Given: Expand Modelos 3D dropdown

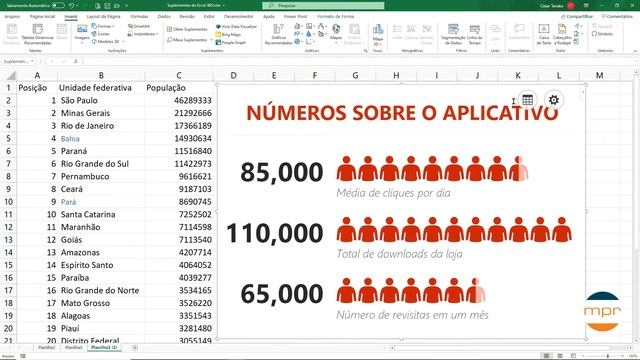Looking at the screenshot, I should (123, 42).
